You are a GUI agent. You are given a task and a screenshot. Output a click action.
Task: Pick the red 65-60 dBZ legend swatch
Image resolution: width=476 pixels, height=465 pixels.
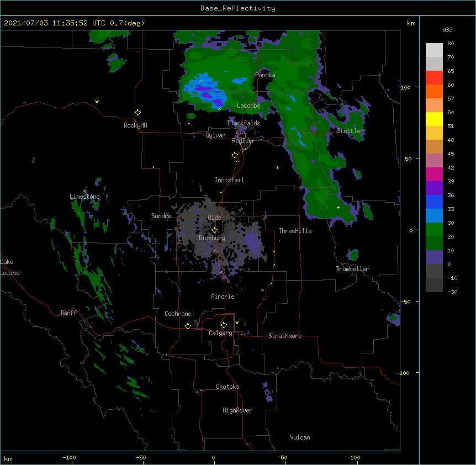pyautogui.click(x=434, y=78)
